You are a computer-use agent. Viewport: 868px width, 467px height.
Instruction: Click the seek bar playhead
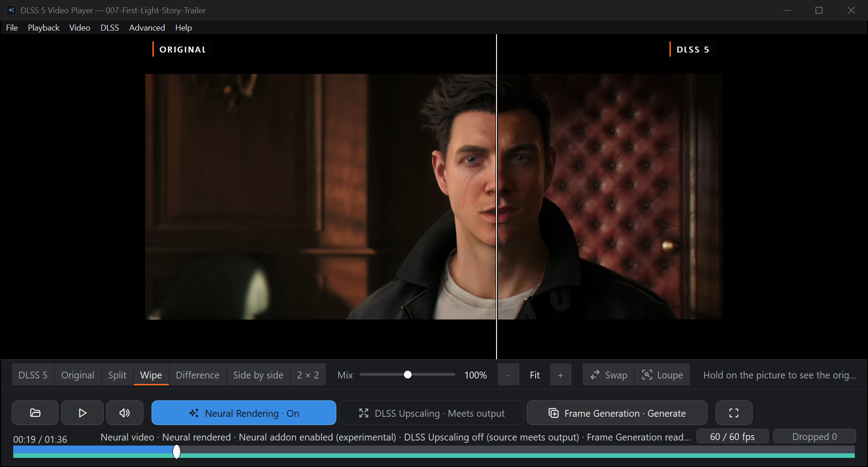tap(177, 451)
